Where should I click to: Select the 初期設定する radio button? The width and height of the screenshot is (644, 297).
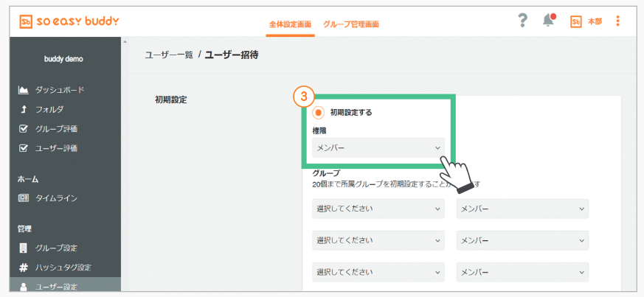[x=318, y=113]
